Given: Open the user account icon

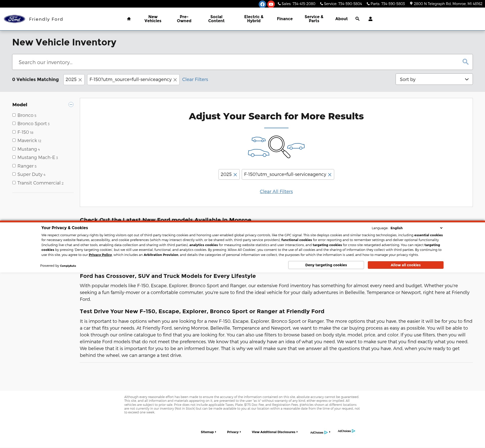Looking at the screenshot, I should pos(370,19).
